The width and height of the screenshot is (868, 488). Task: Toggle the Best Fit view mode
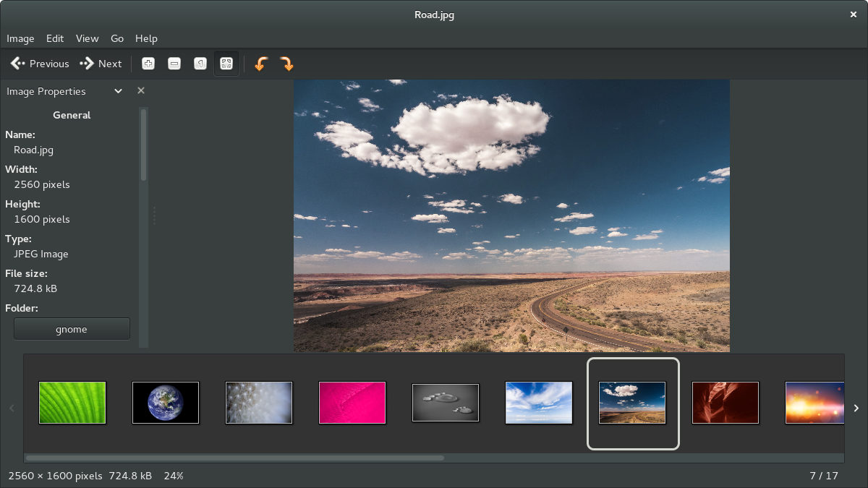click(226, 64)
